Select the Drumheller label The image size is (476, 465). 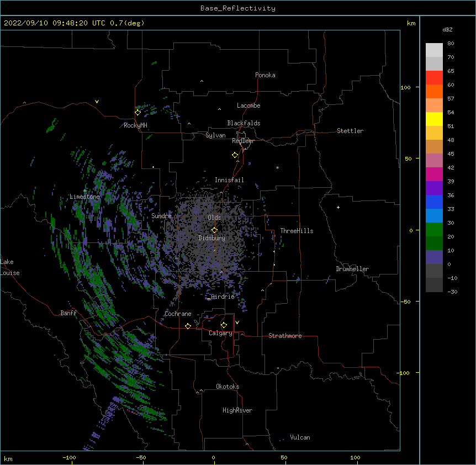pos(352,269)
